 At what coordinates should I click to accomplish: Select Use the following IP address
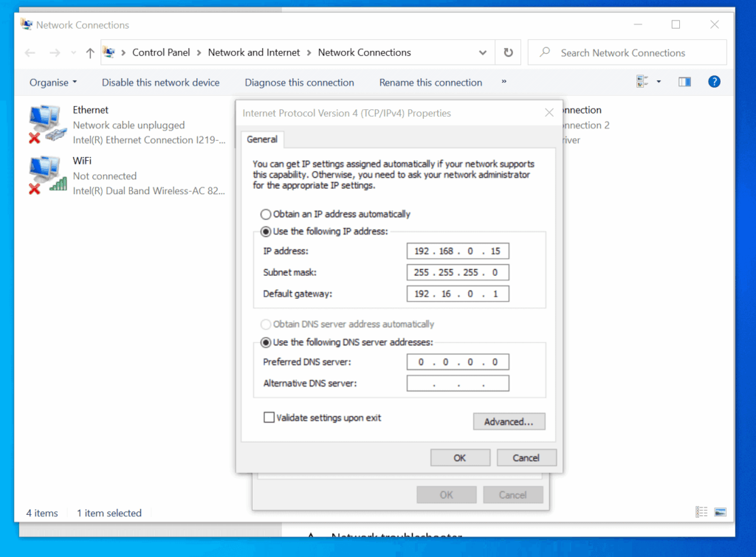(x=324, y=231)
